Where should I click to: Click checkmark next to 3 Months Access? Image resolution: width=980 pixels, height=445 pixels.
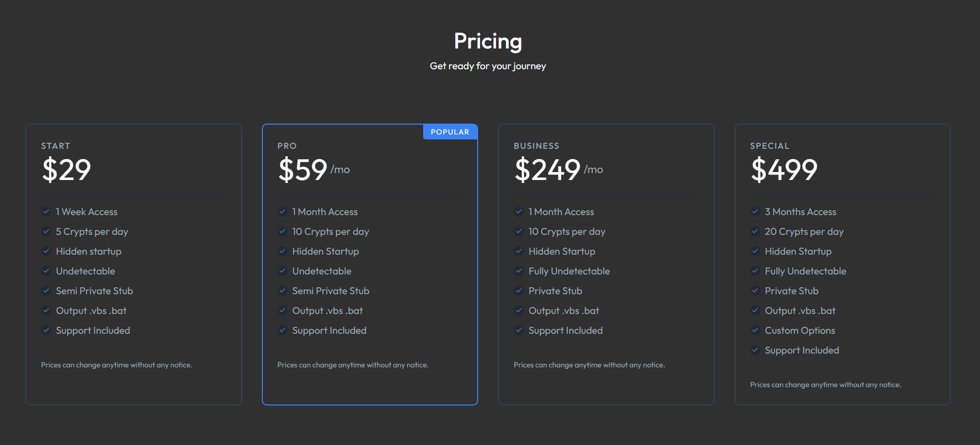[755, 212]
